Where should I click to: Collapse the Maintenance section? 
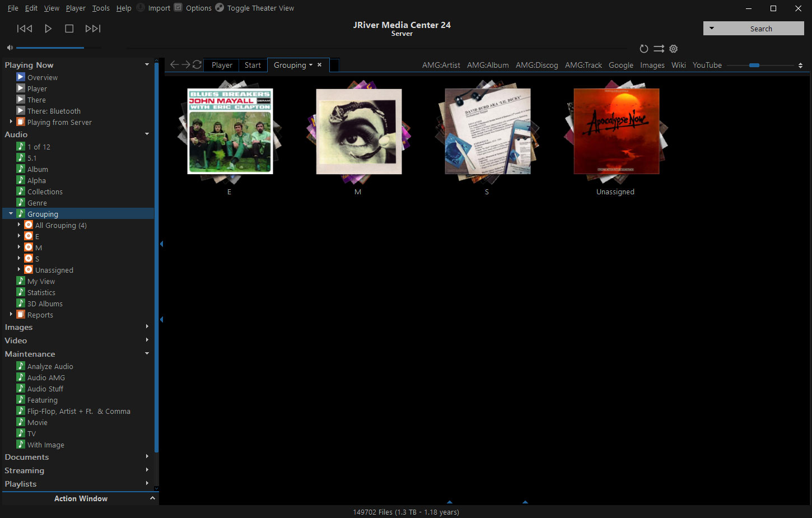147,353
